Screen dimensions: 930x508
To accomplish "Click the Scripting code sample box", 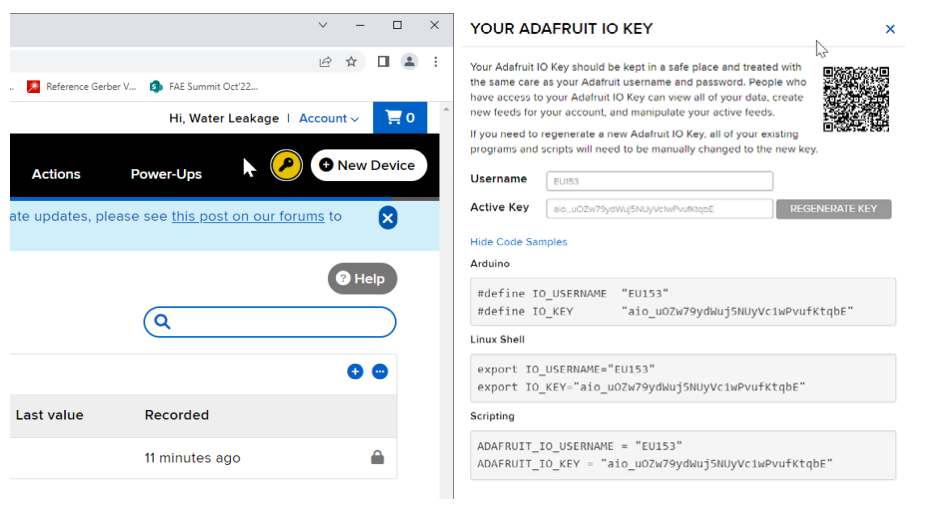I will click(683, 455).
